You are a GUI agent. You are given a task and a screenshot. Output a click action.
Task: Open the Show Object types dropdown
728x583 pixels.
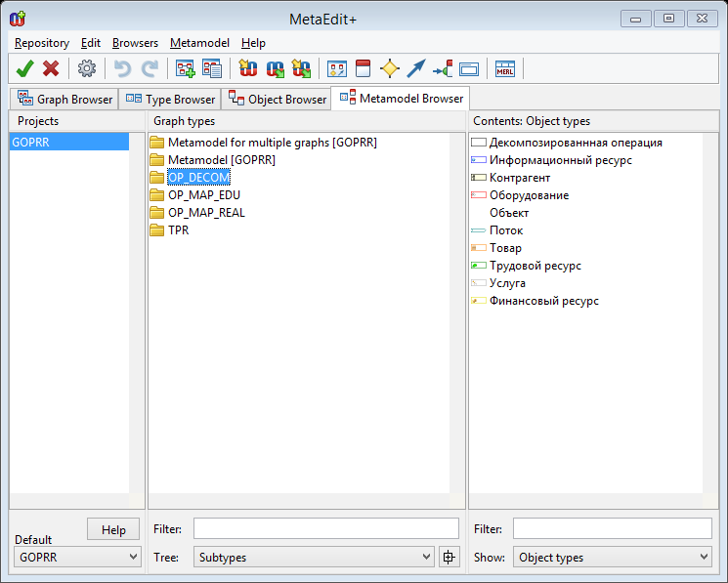(x=613, y=557)
